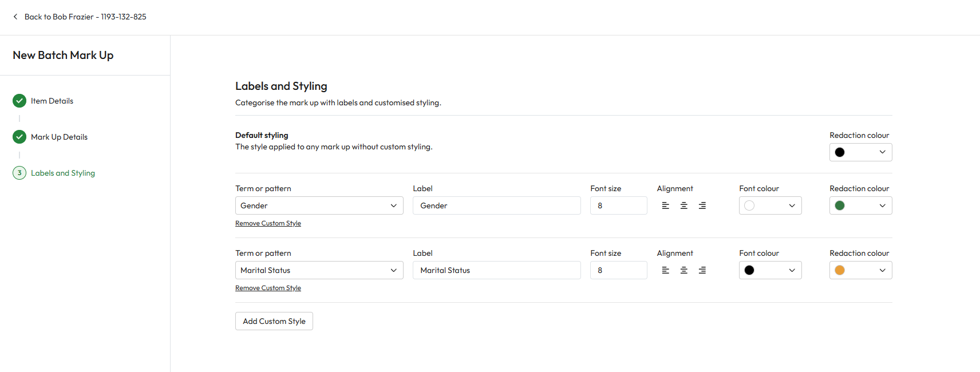Viewport: 980px width, 372px height.
Task: Remove custom style for Marital Status
Action: [x=268, y=288]
